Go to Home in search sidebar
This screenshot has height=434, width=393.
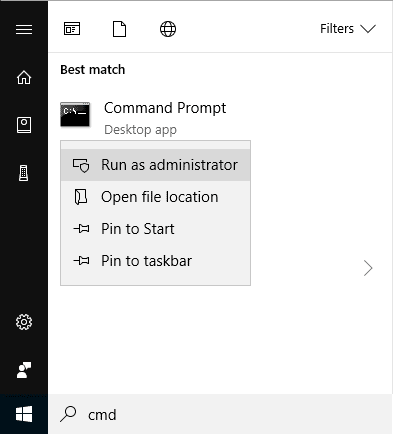(24, 77)
